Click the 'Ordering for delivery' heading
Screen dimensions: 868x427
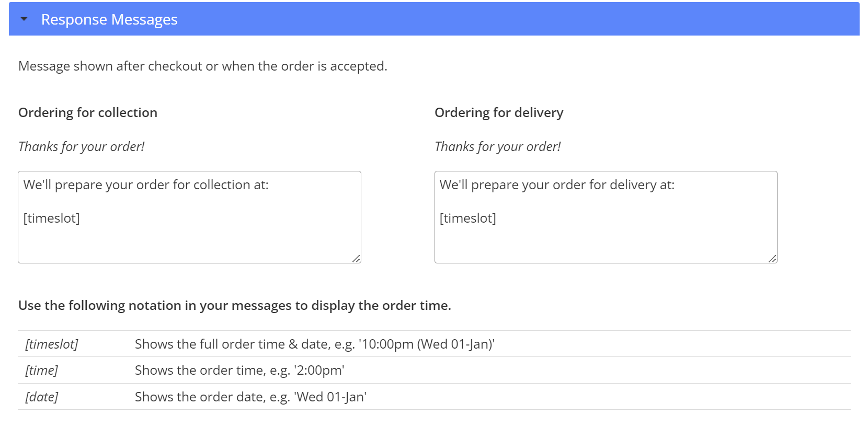click(499, 112)
